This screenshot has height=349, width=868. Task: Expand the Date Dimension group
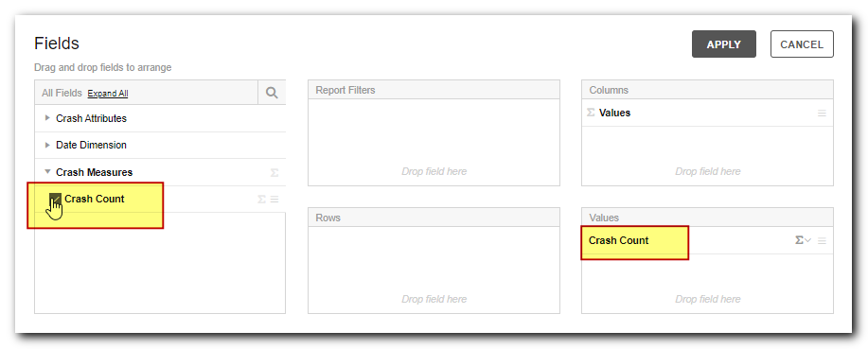tap(47, 145)
